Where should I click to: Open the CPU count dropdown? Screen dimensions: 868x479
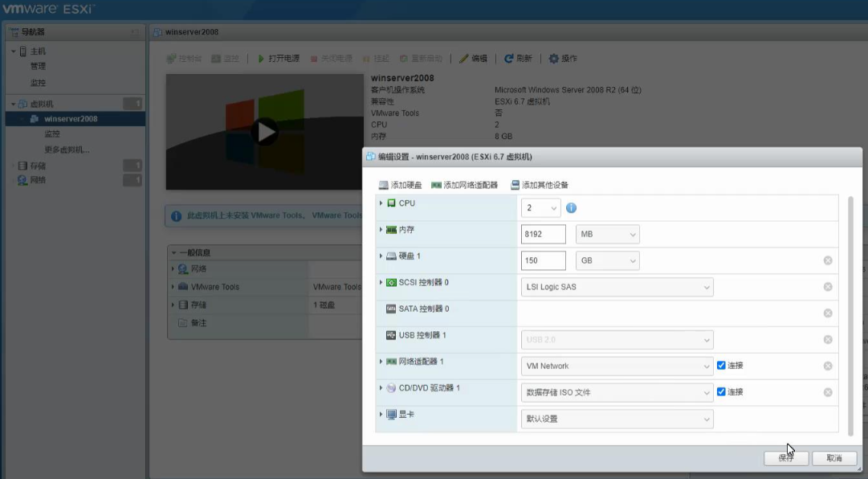pos(541,207)
